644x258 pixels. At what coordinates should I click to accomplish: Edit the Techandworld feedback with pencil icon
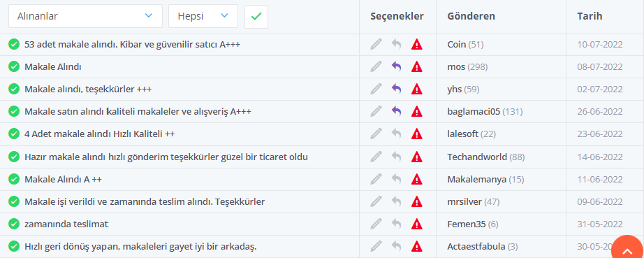click(376, 157)
